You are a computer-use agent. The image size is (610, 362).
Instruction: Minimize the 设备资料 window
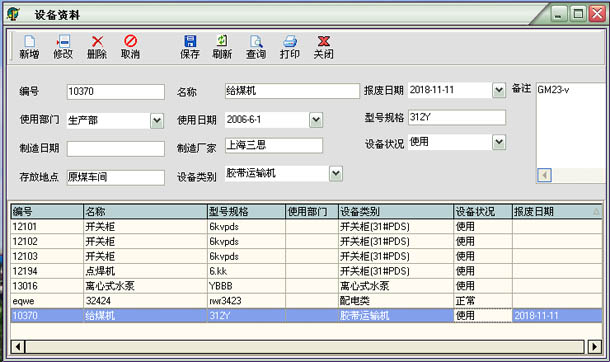pyautogui.click(x=558, y=14)
